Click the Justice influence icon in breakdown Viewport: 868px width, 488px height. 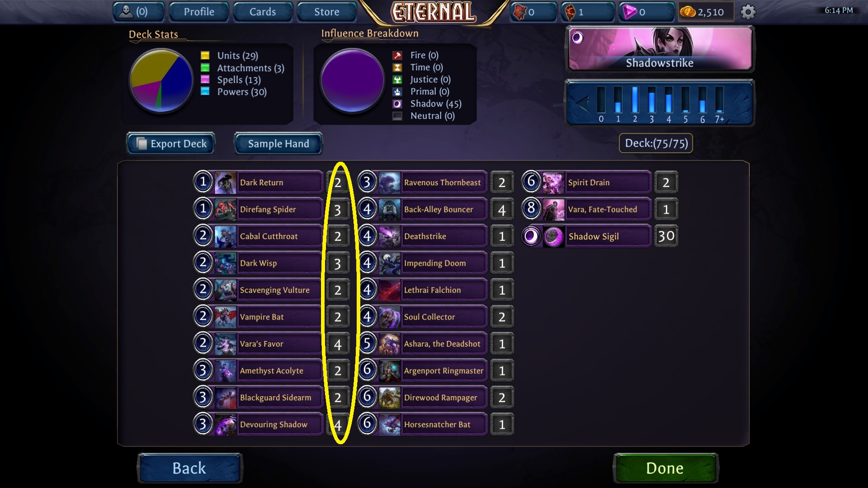pos(396,79)
